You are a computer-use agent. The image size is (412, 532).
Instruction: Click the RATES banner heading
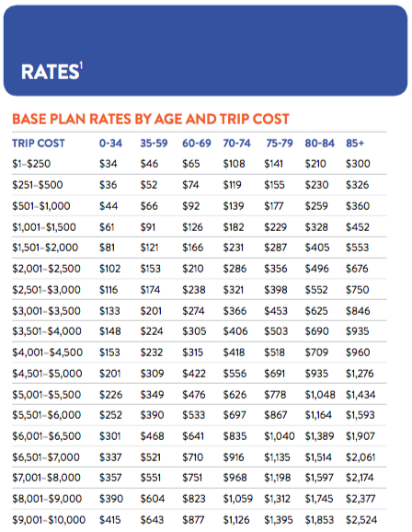coord(51,72)
